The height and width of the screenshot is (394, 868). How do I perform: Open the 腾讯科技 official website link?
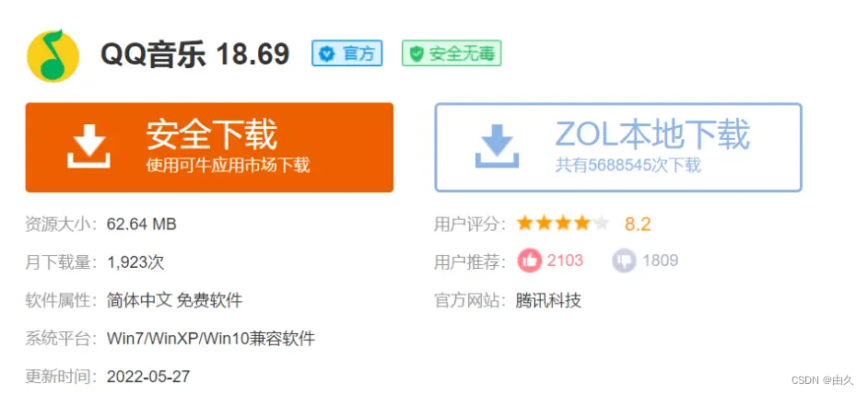click(x=548, y=300)
